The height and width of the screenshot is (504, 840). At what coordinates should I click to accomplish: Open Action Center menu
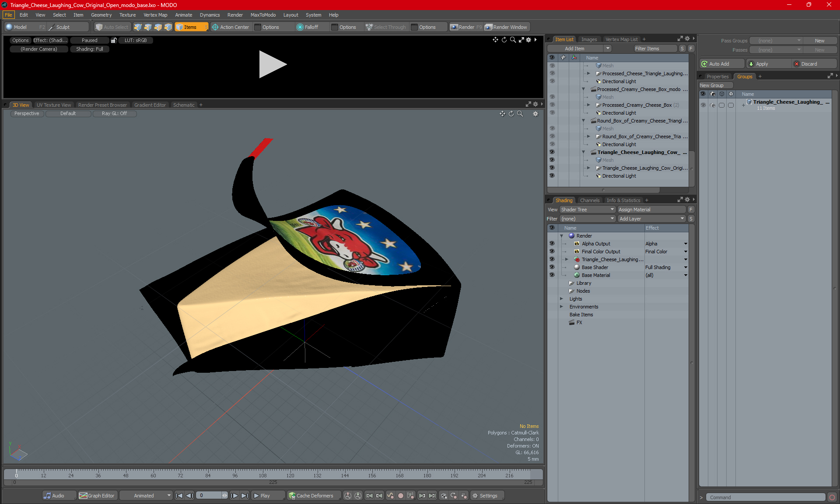[x=231, y=27]
